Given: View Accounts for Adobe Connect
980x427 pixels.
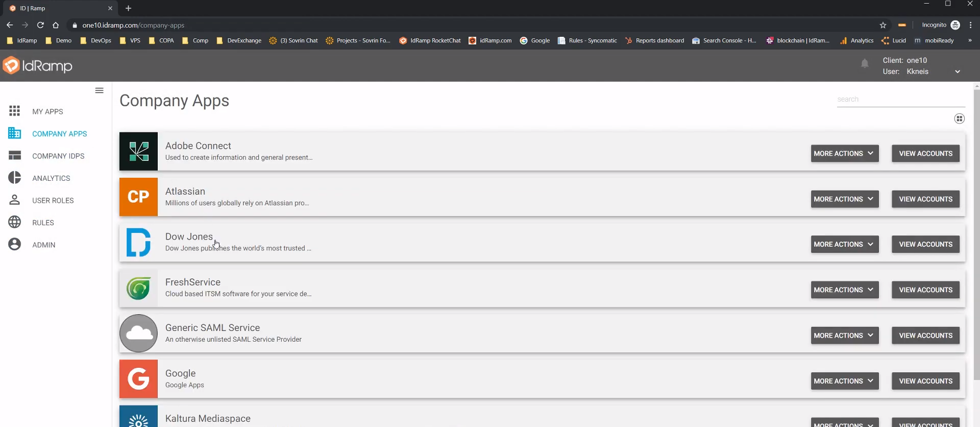Looking at the screenshot, I should tap(925, 153).
